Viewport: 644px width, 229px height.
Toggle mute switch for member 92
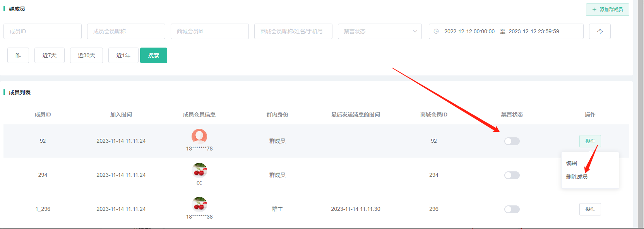pyautogui.click(x=512, y=141)
